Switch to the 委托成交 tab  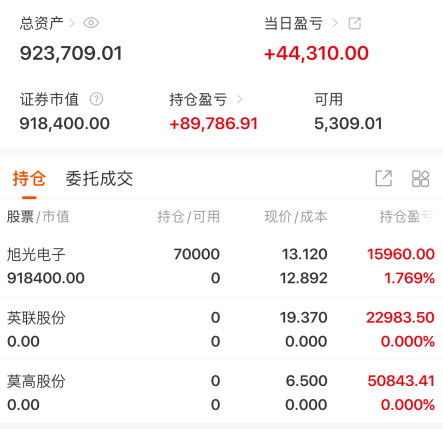tap(99, 179)
